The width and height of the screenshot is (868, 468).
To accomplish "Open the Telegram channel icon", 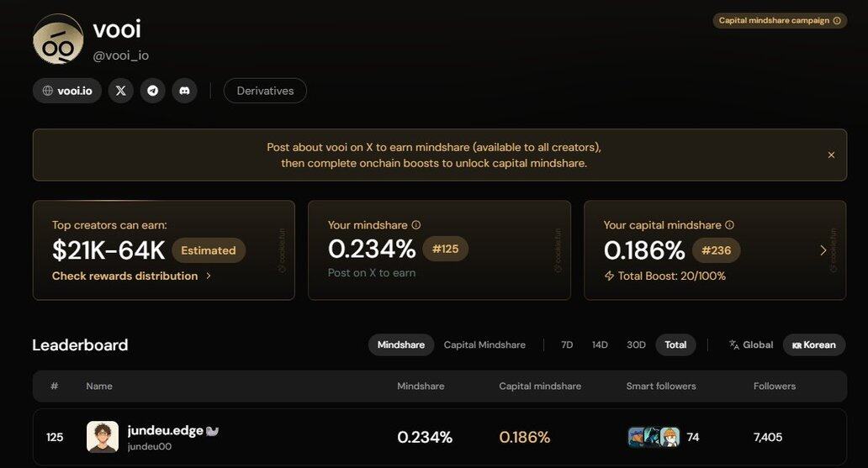I will click(152, 91).
